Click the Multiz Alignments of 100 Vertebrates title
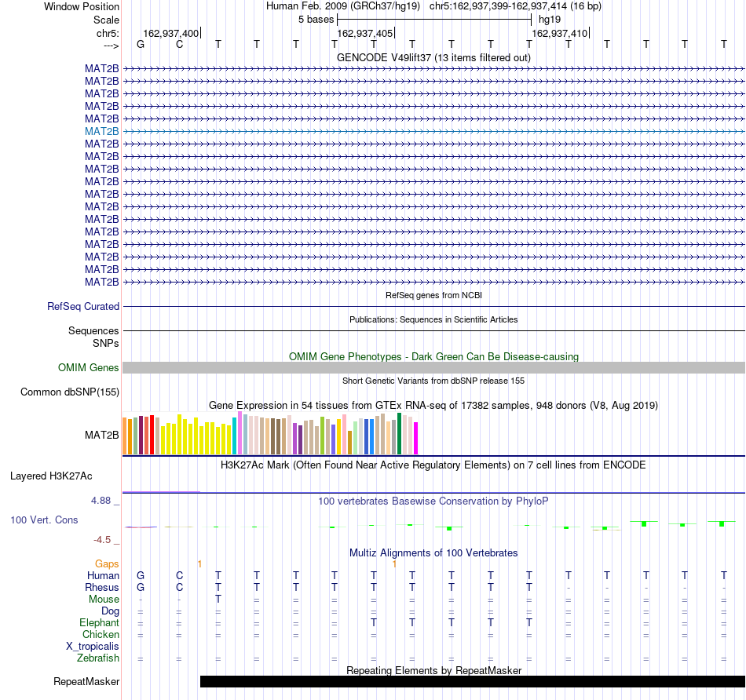Image resolution: width=746 pixels, height=700 pixels. [x=433, y=552]
